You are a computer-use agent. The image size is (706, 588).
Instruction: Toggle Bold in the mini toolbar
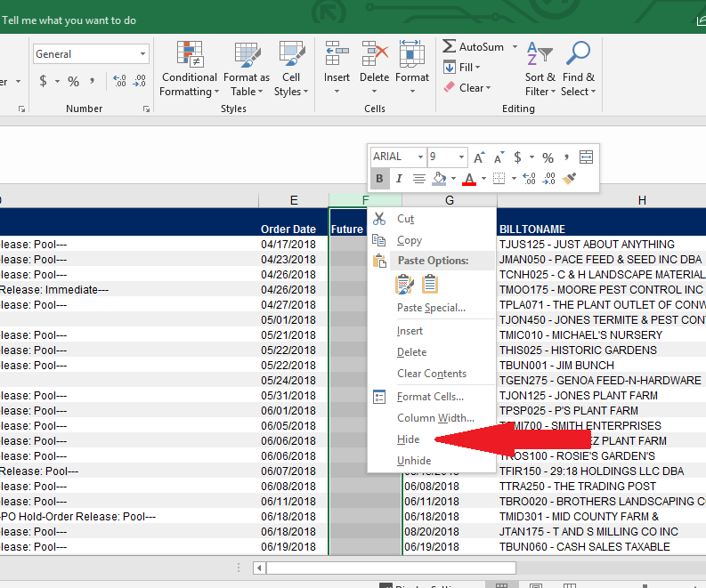(x=379, y=179)
